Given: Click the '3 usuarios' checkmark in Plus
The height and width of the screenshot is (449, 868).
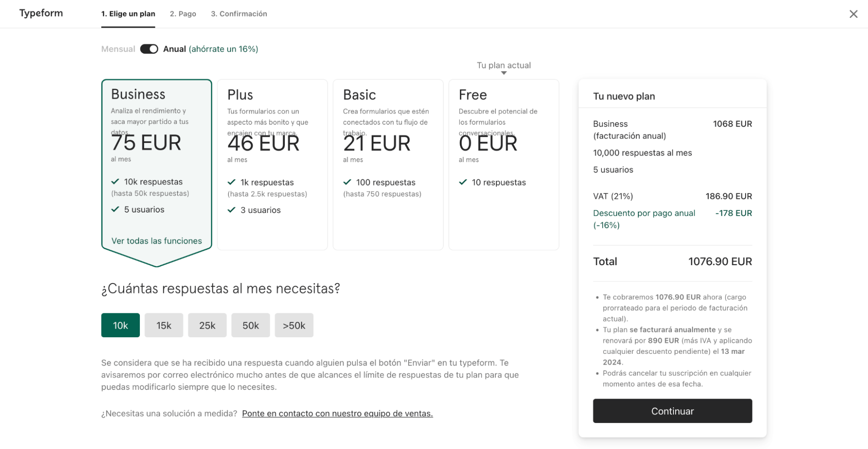Looking at the screenshot, I should tap(231, 210).
